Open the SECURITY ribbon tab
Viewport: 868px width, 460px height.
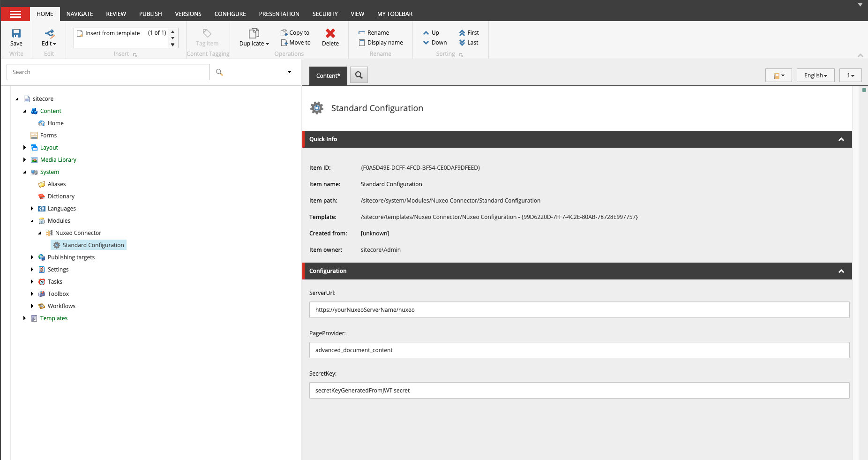(x=325, y=14)
